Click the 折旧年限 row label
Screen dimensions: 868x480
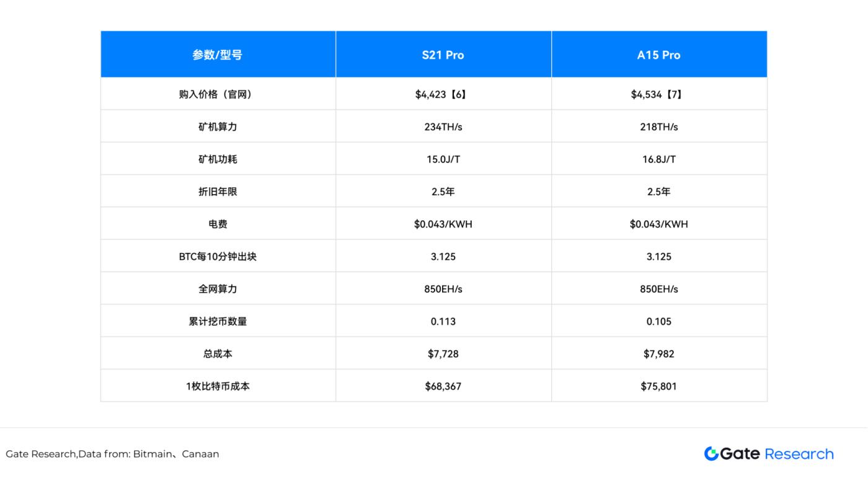[217, 191]
